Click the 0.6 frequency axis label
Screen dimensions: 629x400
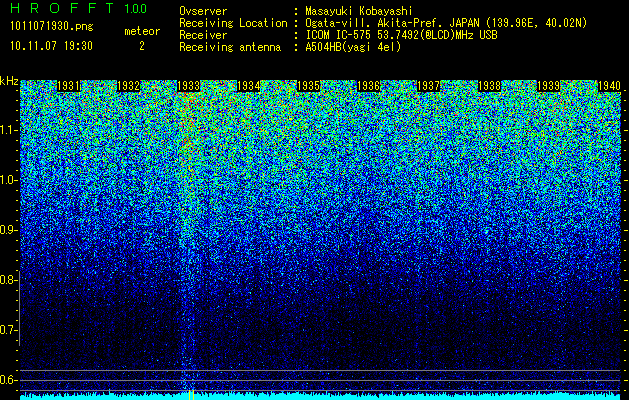click(8, 380)
